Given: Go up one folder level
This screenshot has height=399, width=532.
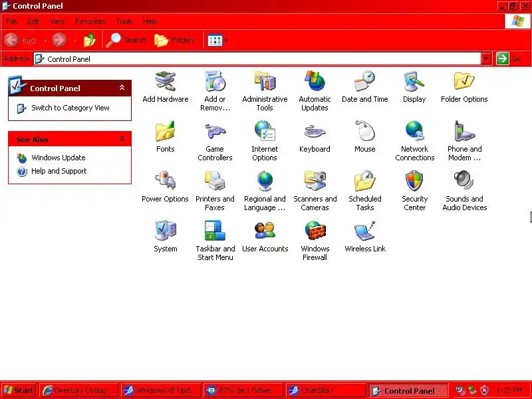Looking at the screenshot, I should 90,40.
